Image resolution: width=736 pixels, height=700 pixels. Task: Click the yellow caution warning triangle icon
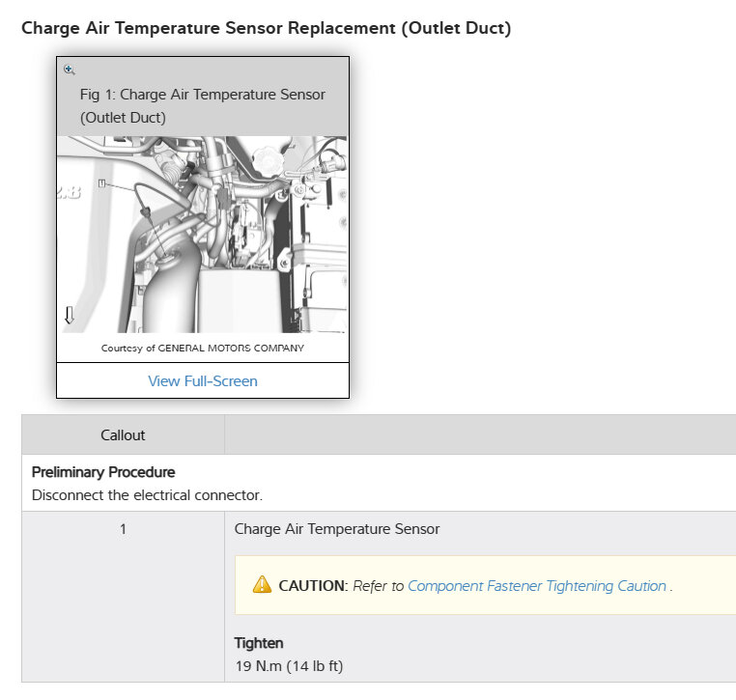click(x=262, y=585)
